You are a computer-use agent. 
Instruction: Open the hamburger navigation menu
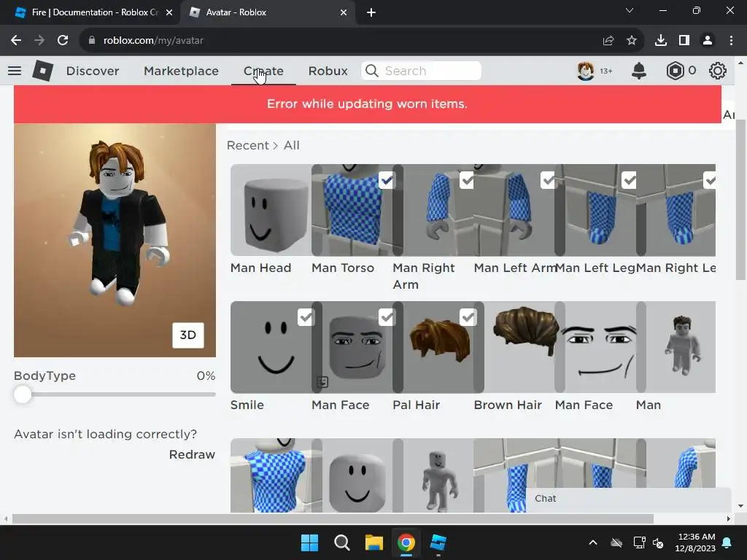coord(15,71)
